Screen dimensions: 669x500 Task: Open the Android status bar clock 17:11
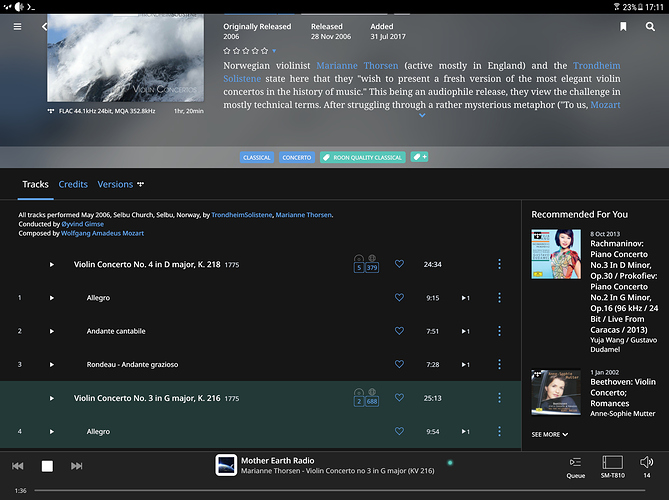click(x=654, y=7)
